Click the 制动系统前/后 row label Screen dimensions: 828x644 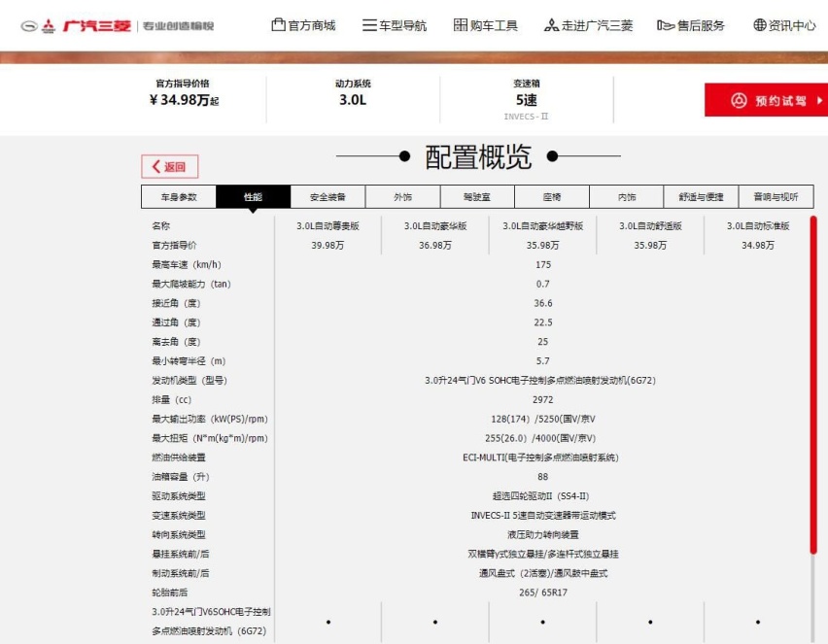pos(180,573)
